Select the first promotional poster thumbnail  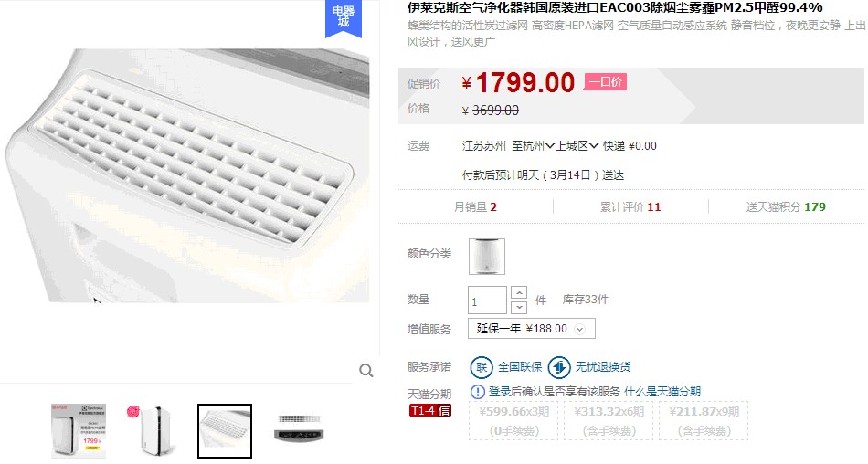click(78, 431)
